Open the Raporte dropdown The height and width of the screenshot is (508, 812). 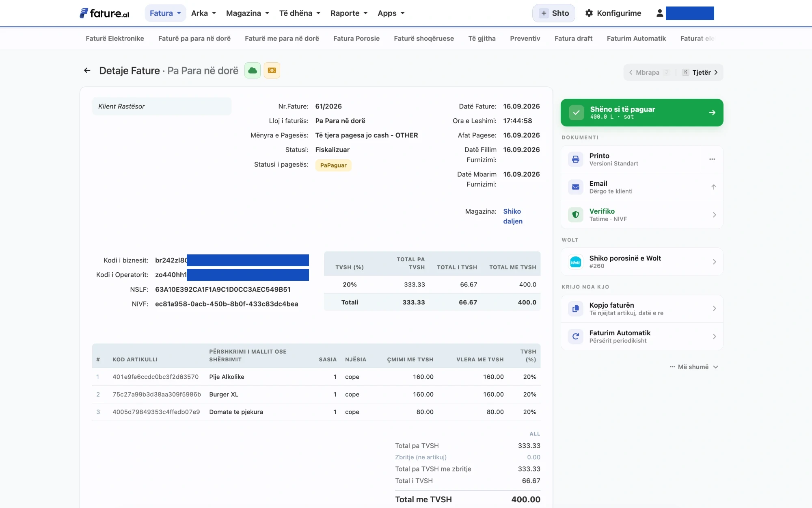click(x=349, y=13)
